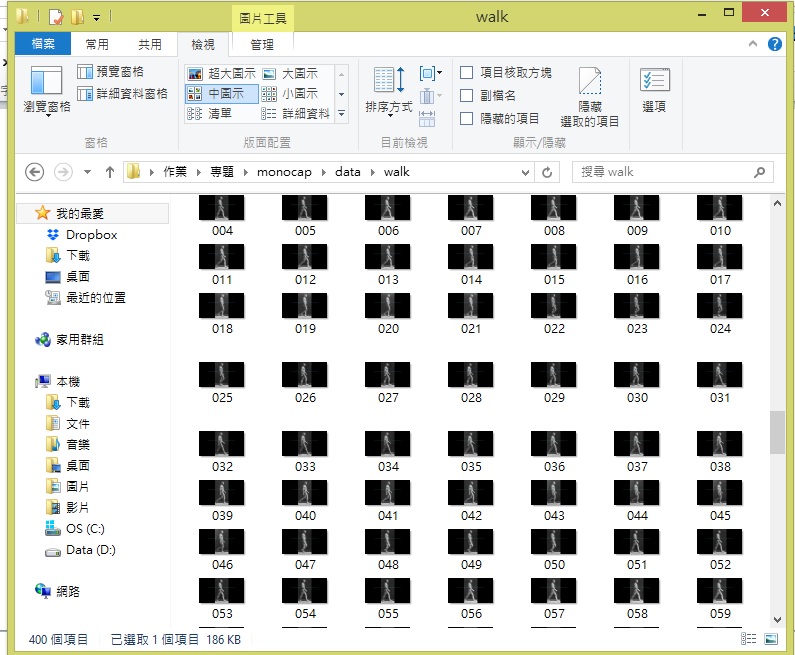
Task: Click the help question mark icon
Action: [774, 45]
